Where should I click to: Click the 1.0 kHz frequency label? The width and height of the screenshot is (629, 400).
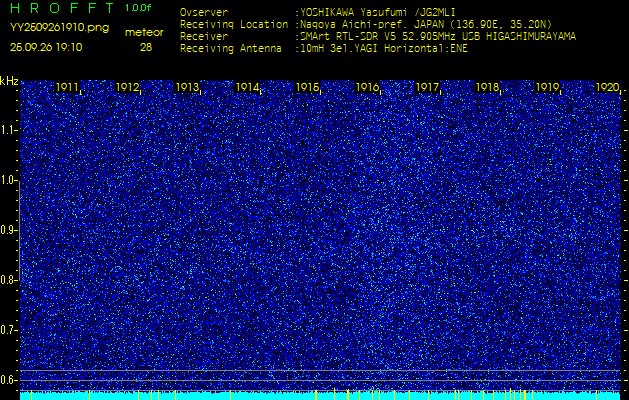click(9, 180)
